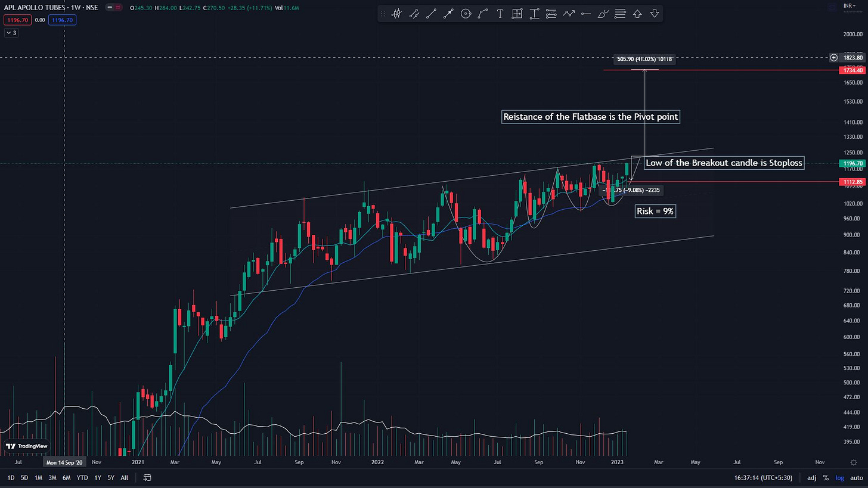Click the '505.90 (41.02%) 10118' measurement label

pos(644,60)
